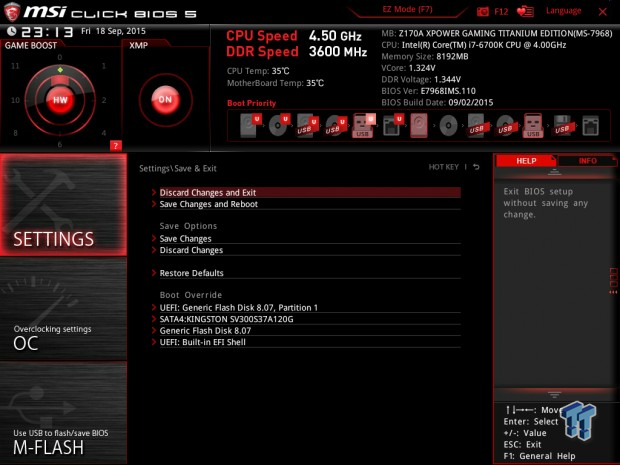Choose Discard Changes under Save Options
The width and height of the screenshot is (620, 465).
pyautogui.click(x=310, y=250)
